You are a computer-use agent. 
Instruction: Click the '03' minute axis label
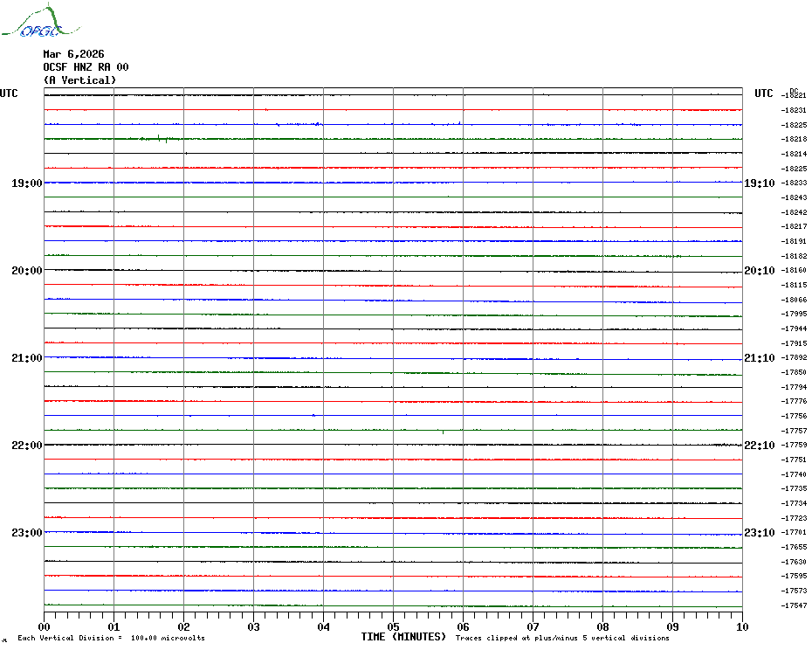point(254,626)
